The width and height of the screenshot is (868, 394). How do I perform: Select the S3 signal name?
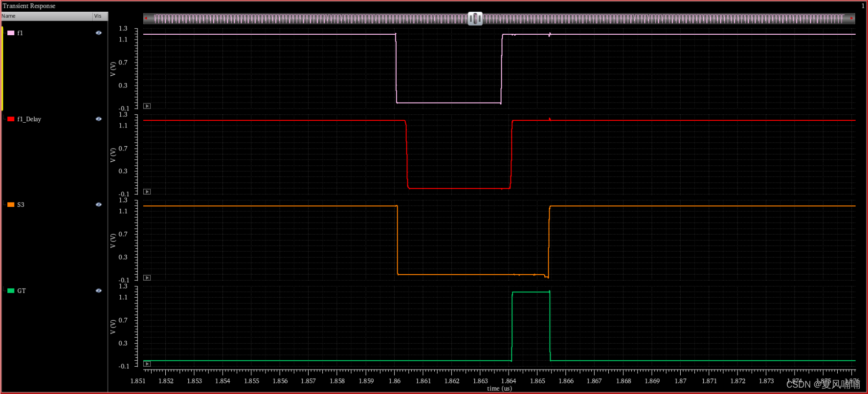click(21, 204)
